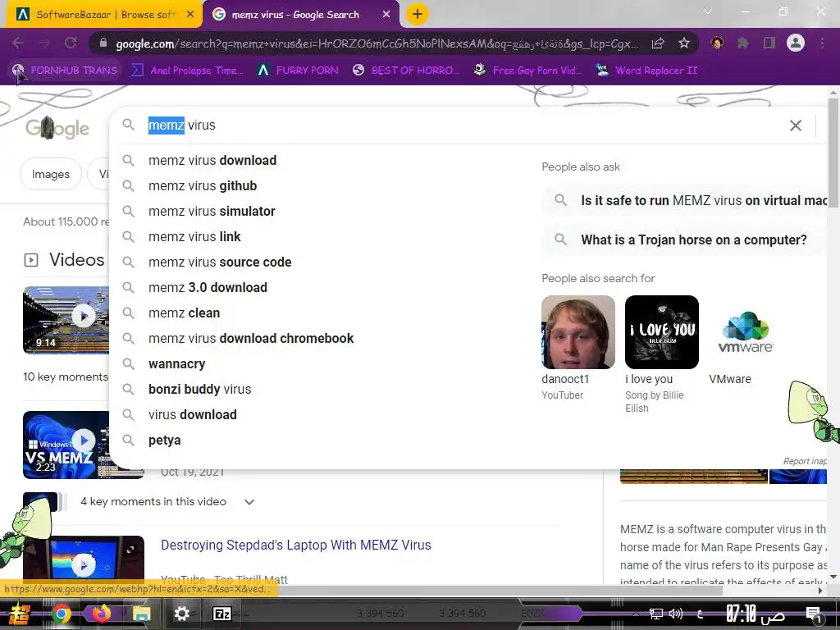Choose suggestion memz virus download
The height and width of the screenshot is (630, 840).
pos(212,160)
